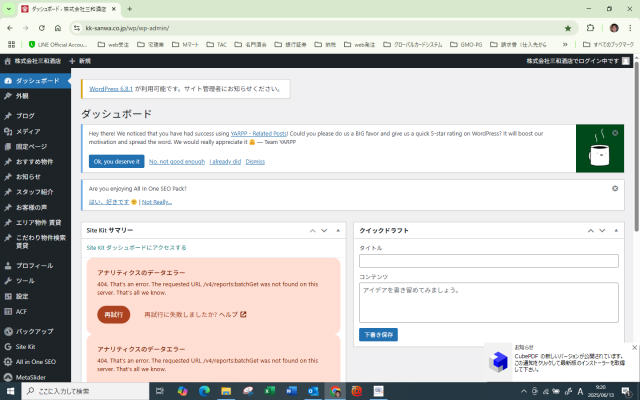The image size is (640, 400).
Task: Click the browser home icon
Action: [58, 28]
